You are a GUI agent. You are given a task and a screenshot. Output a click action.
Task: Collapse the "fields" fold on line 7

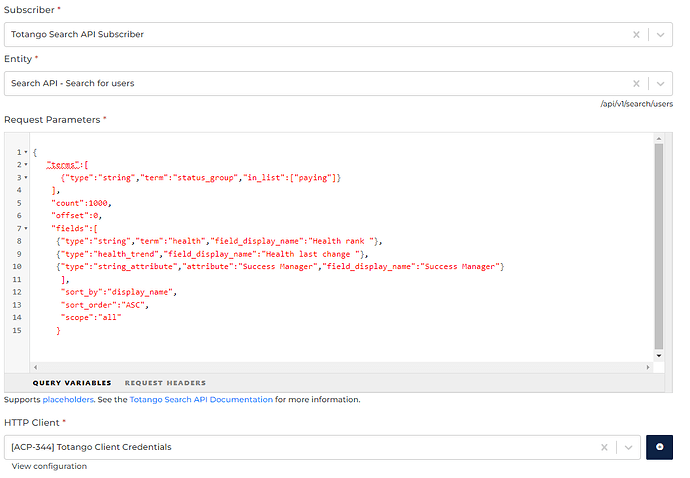[x=26, y=228]
